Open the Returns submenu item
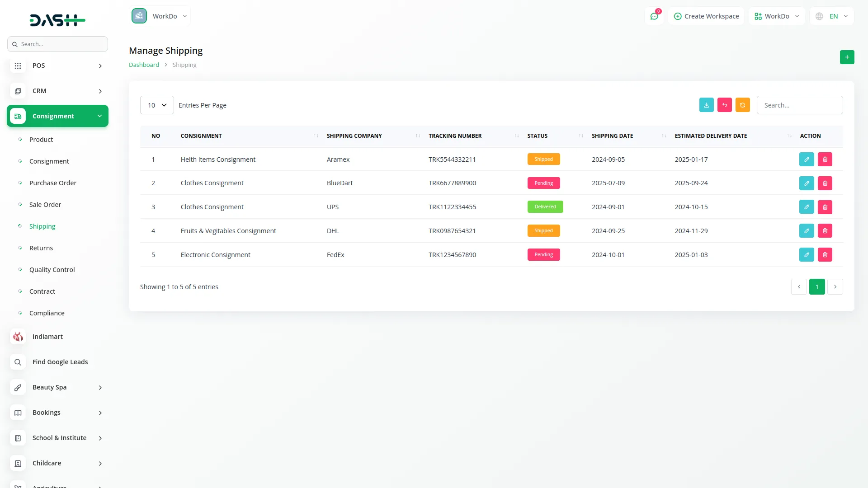Viewport: 868px width, 488px height. point(41,248)
